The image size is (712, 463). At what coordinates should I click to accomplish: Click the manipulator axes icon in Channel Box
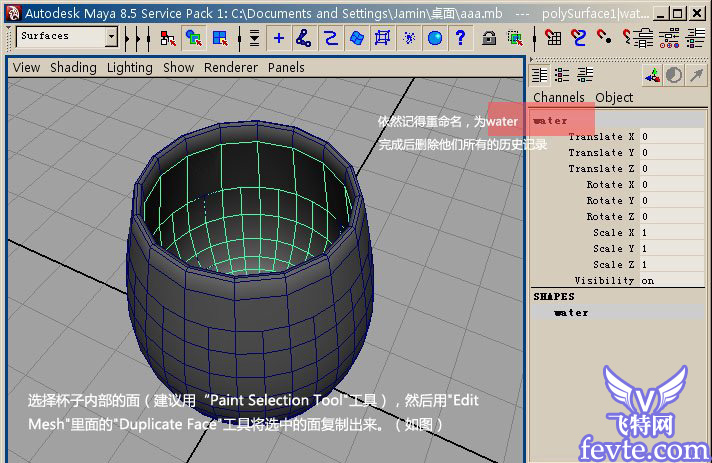point(652,75)
